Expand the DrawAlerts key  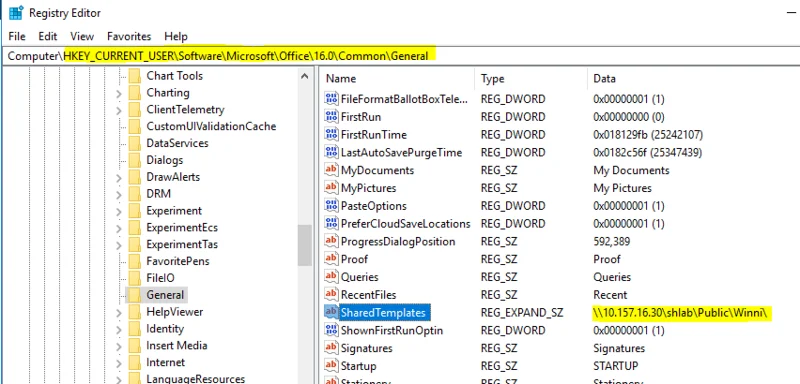[x=119, y=177]
